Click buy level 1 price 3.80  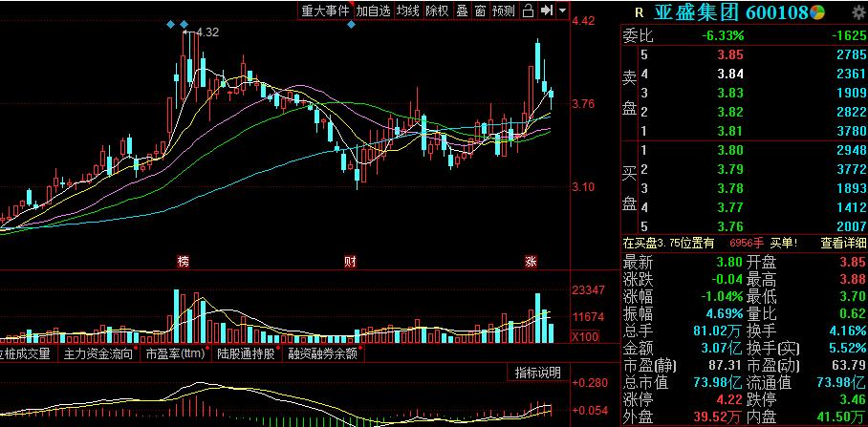(x=730, y=150)
